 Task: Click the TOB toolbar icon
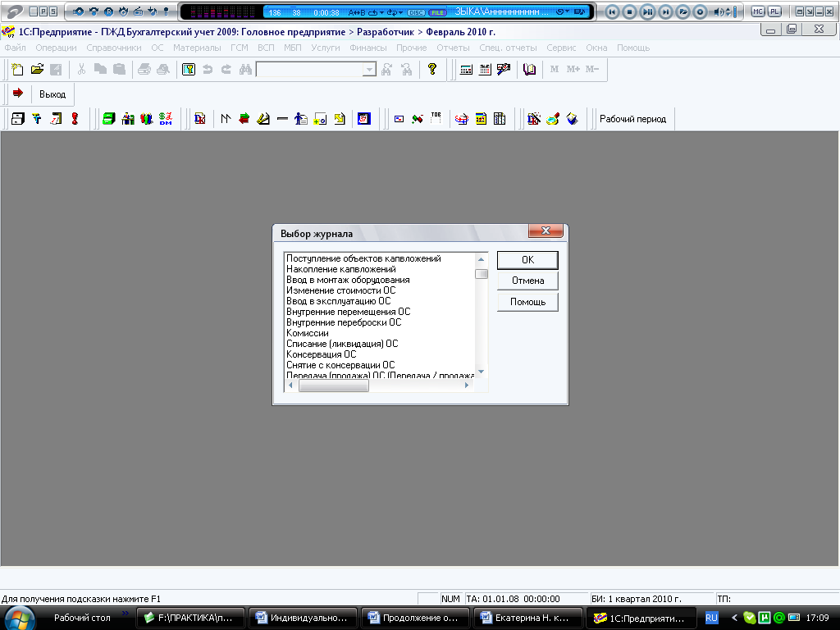(436, 118)
